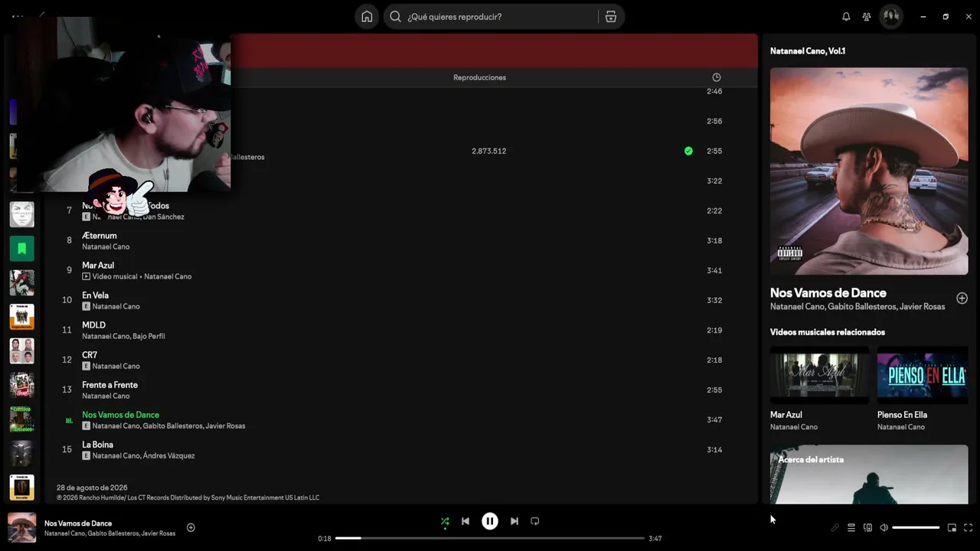Image resolution: width=980 pixels, height=551 pixels.
Task: Click the video icon under Mar Azul track
Action: coord(87,276)
